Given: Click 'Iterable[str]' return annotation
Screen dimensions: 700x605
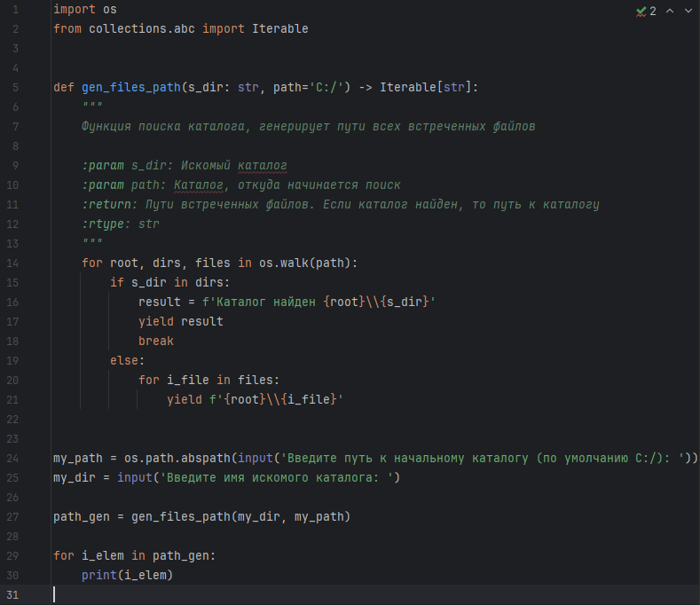Looking at the screenshot, I should pos(426,88).
